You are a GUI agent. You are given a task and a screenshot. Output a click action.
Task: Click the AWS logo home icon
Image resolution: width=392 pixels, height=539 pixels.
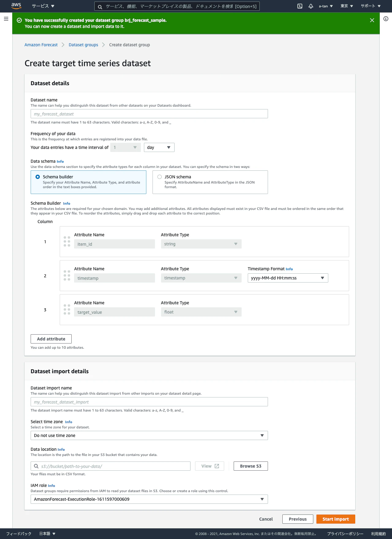pyautogui.click(x=16, y=6)
